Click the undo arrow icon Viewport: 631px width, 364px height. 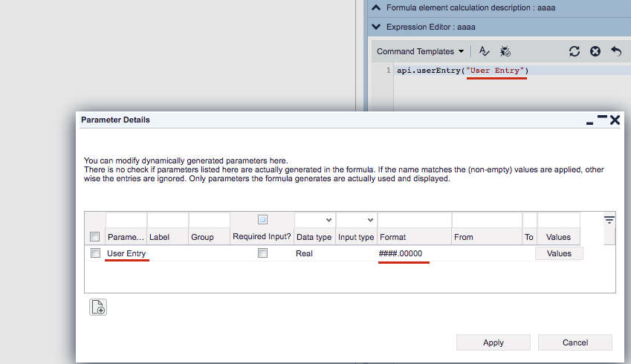point(615,51)
